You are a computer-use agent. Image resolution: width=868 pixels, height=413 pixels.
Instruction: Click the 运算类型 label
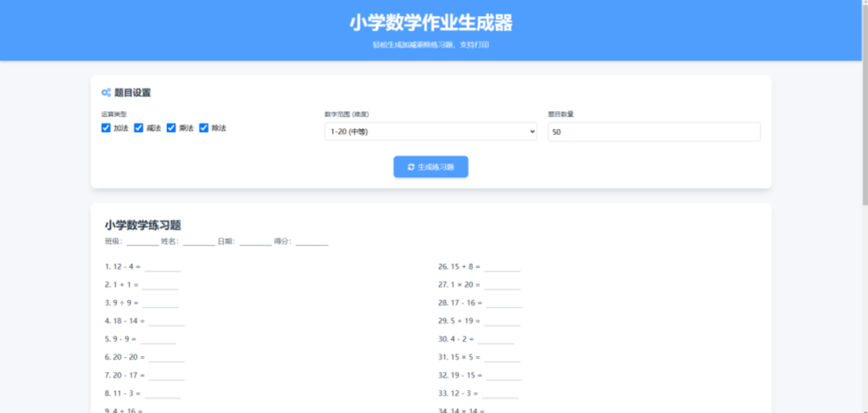click(x=114, y=114)
